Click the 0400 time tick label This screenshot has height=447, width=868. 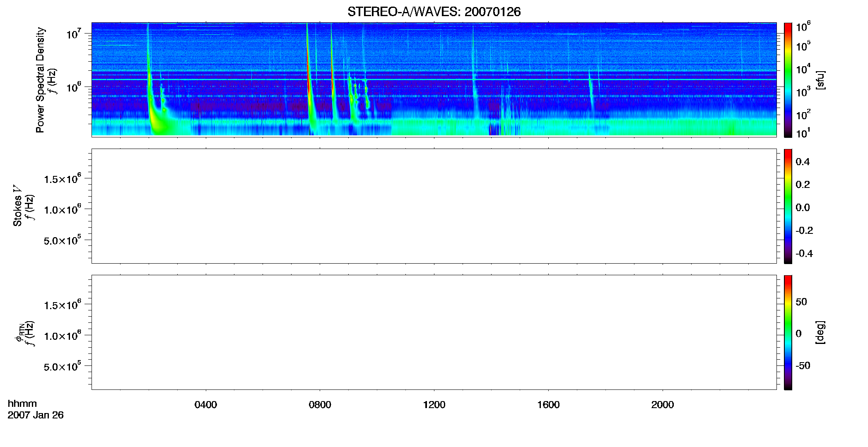pos(206,404)
